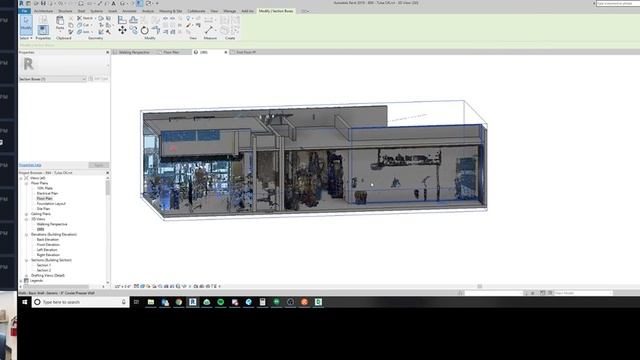The image size is (640, 360).
Task: Select the Offset tool
Action: tap(133, 20)
